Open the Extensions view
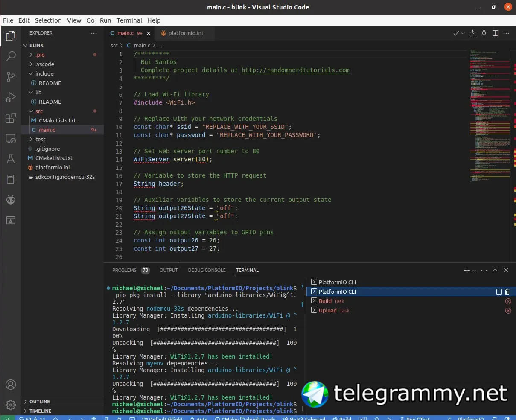The image size is (516, 420). (x=11, y=118)
